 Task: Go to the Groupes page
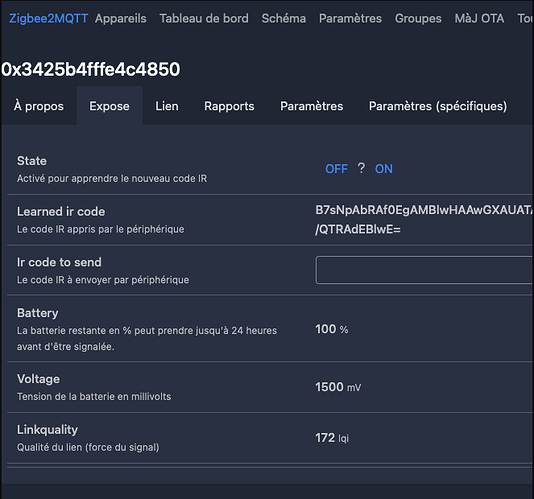tap(418, 18)
